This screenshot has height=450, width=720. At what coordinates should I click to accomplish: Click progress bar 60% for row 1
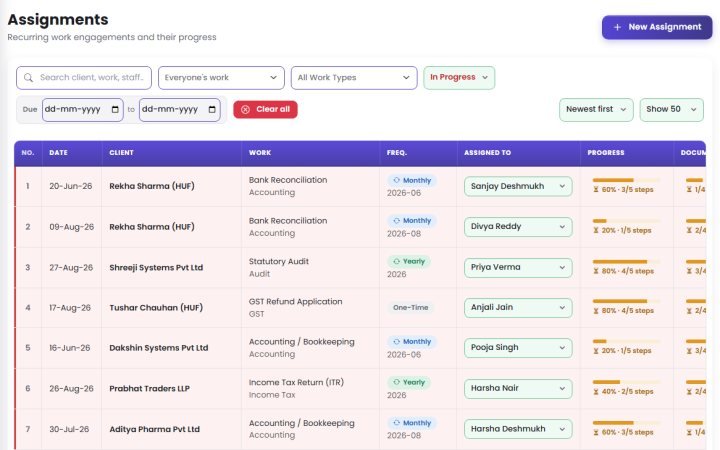click(626, 180)
